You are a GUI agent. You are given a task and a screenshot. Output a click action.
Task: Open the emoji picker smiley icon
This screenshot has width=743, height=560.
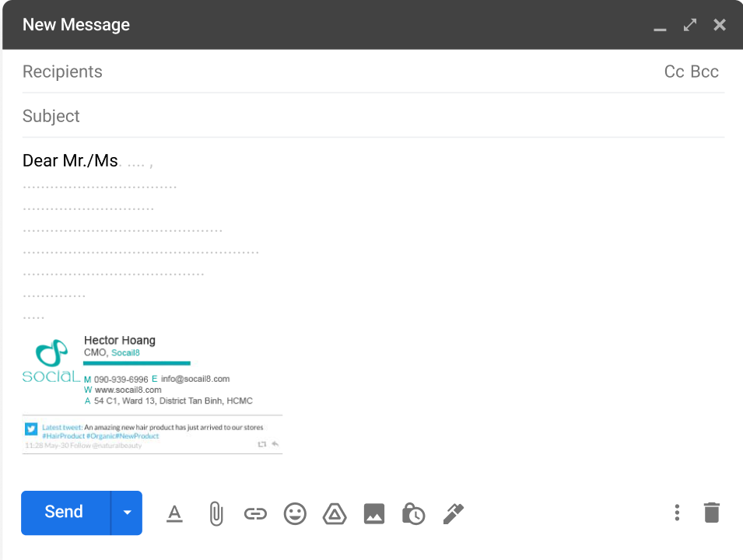point(295,513)
